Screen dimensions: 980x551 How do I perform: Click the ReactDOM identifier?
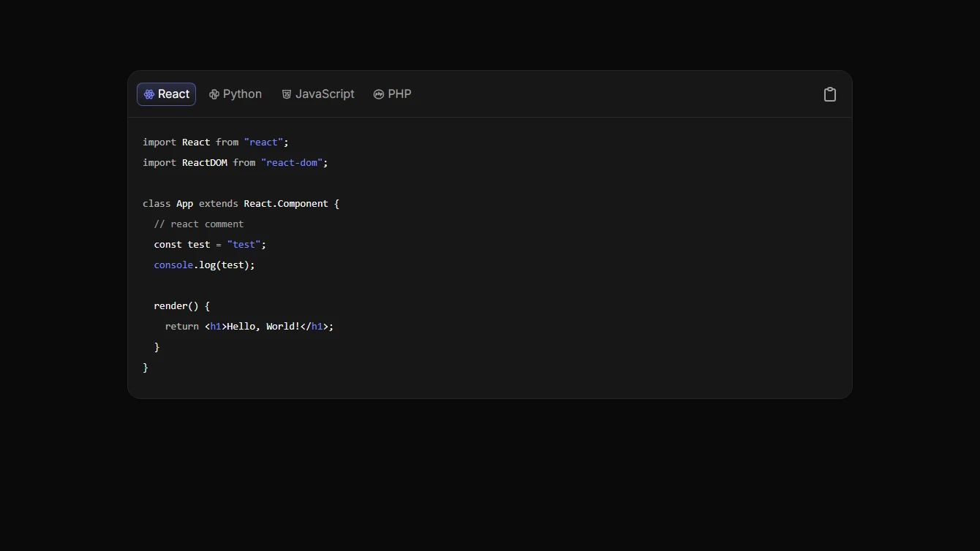click(205, 163)
